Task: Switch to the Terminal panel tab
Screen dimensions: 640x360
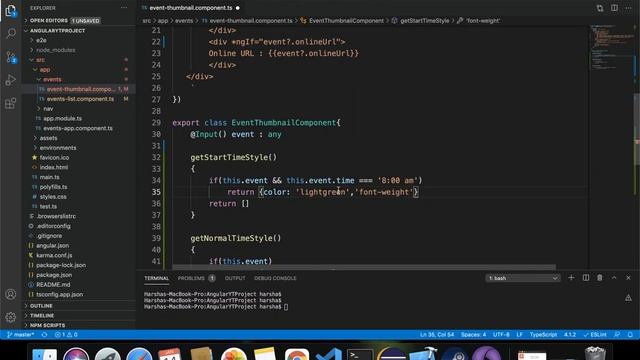Action: click(x=156, y=278)
